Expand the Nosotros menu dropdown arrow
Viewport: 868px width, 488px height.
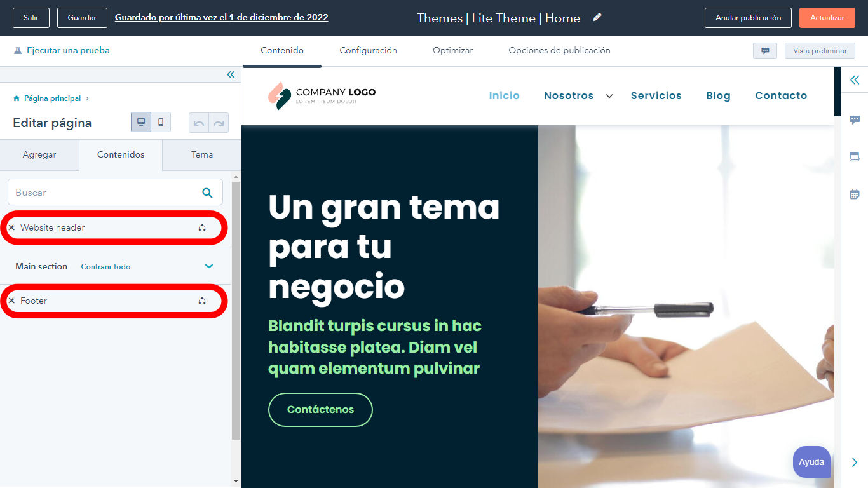point(609,96)
